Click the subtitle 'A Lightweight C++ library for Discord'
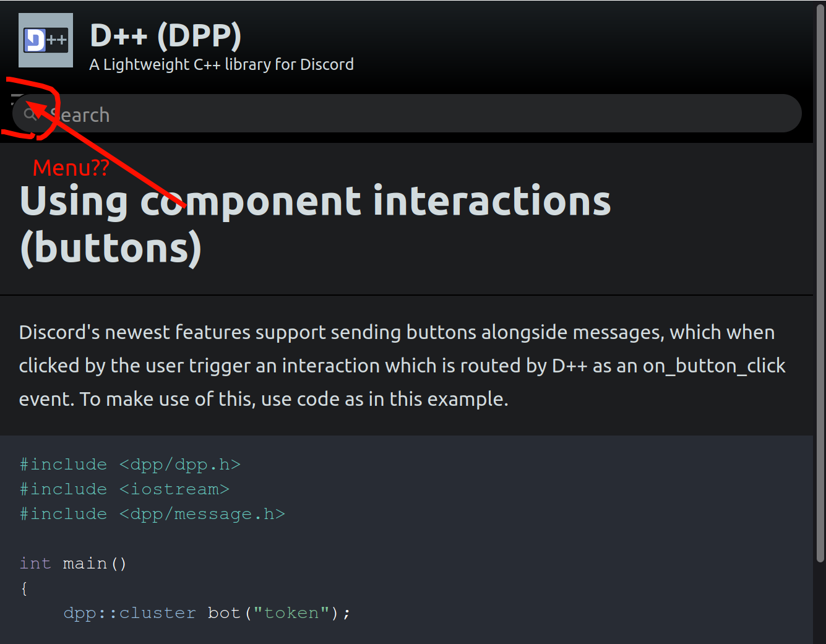 [x=222, y=64]
